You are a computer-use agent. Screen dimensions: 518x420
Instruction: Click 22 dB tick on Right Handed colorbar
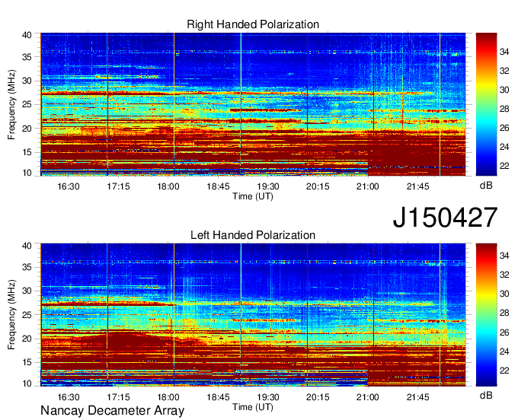coord(504,166)
